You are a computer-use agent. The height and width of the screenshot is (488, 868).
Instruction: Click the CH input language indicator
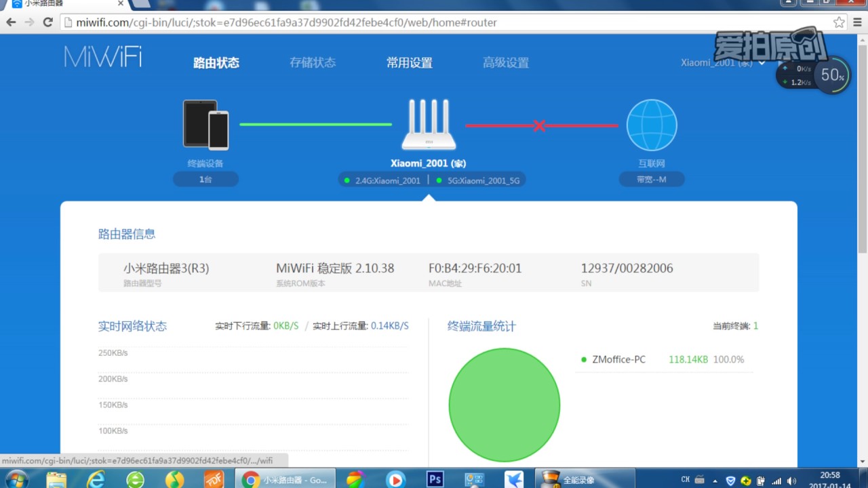pos(686,480)
